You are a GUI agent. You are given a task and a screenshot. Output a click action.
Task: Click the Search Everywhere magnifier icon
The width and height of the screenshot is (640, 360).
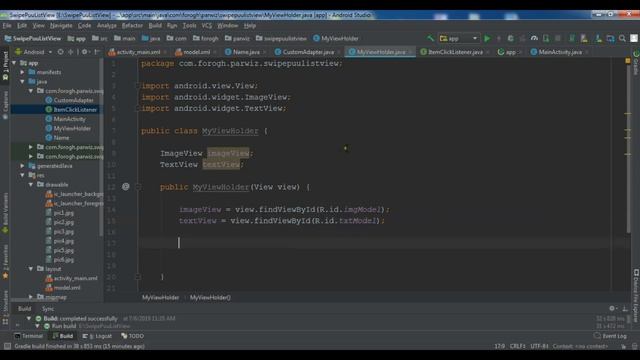622,38
